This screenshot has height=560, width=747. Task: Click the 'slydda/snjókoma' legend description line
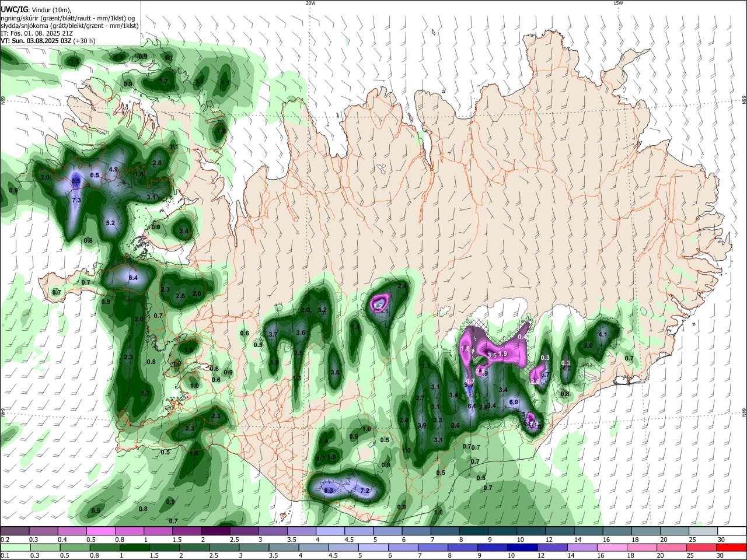pyautogui.click(x=69, y=25)
